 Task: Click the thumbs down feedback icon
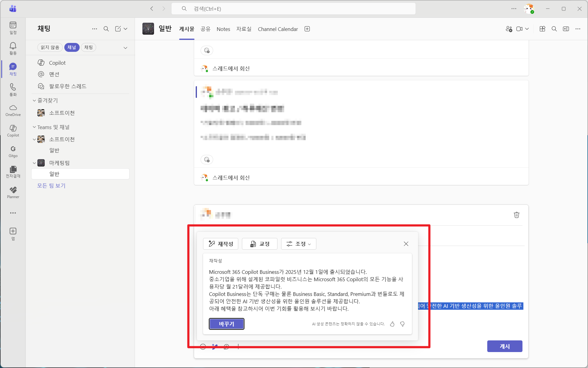402,324
